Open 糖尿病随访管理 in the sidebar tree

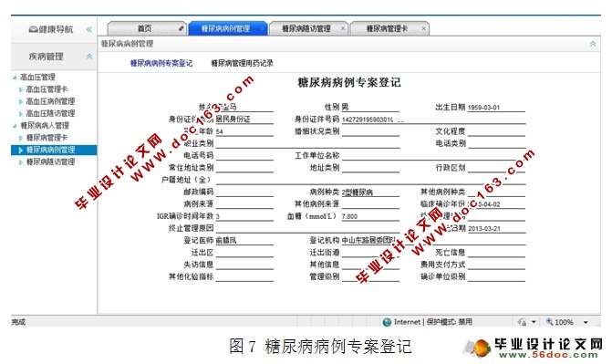click(50, 162)
